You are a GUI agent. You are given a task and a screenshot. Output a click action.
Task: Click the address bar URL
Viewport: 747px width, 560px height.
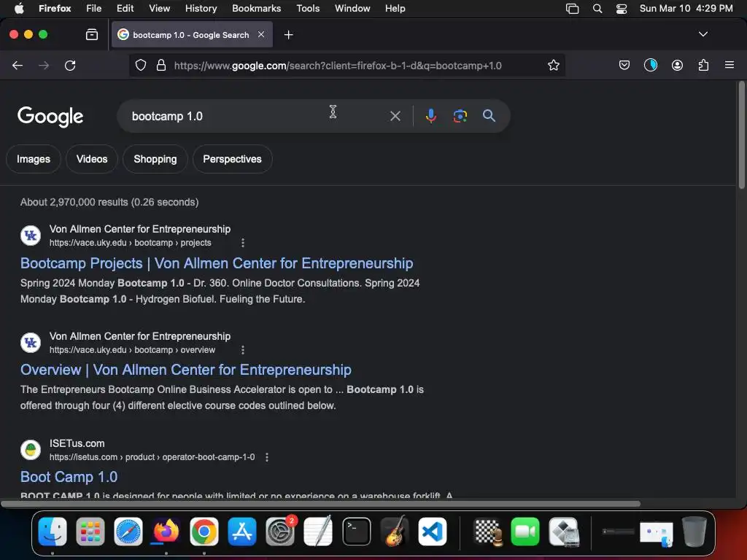[338, 66]
